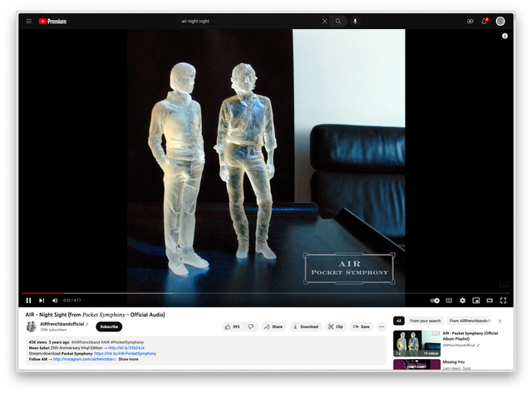Click the video title text

click(95, 315)
